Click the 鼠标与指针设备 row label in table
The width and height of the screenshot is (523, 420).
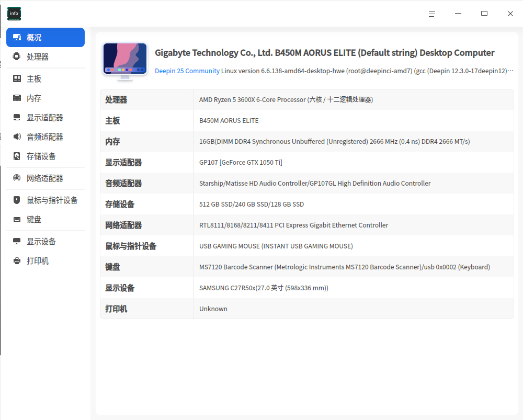131,246
